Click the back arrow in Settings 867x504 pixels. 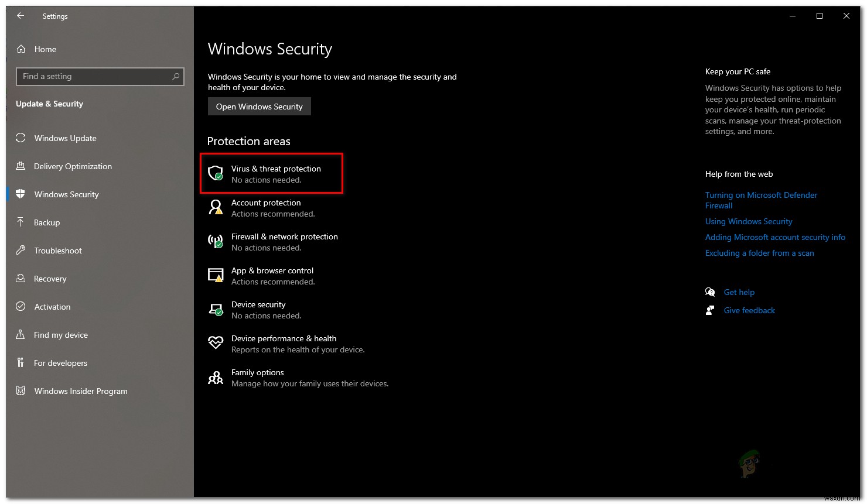20,16
